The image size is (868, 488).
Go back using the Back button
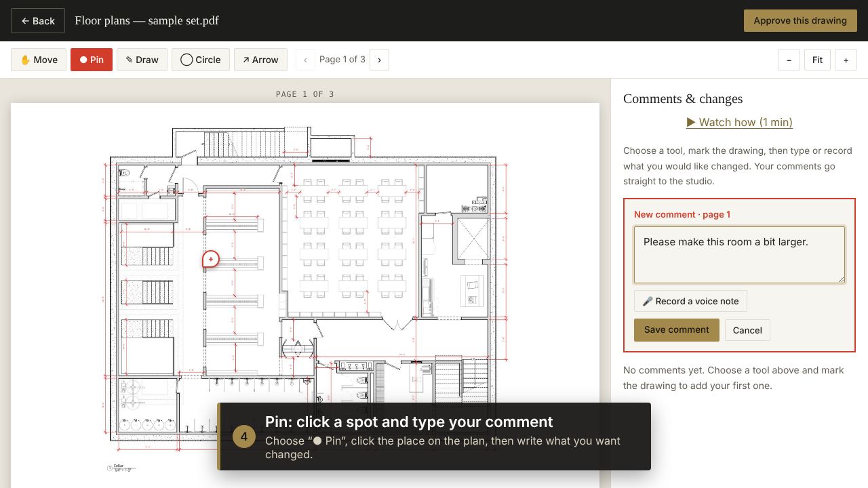[x=38, y=21]
